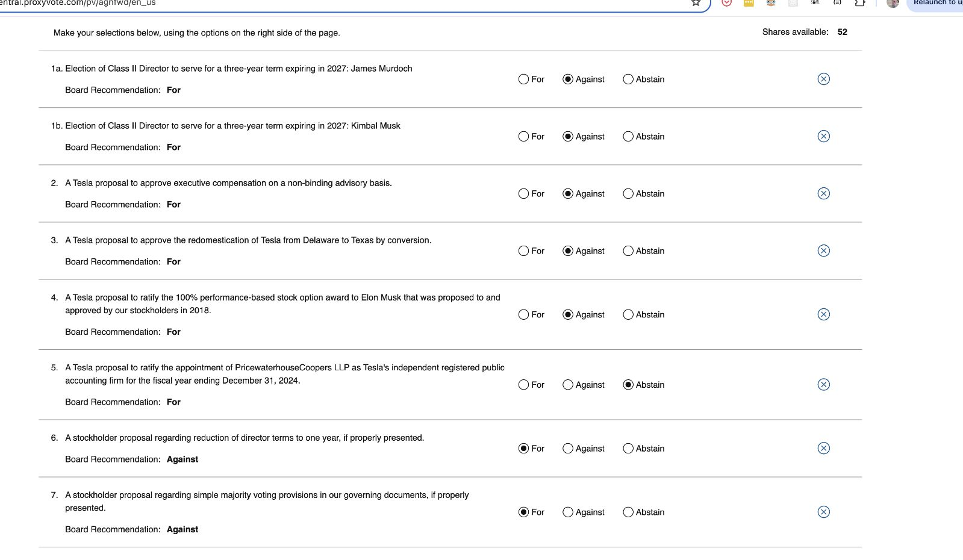Open the browser extensions puzzle icon
The image size is (963, 560).
click(860, 3)
